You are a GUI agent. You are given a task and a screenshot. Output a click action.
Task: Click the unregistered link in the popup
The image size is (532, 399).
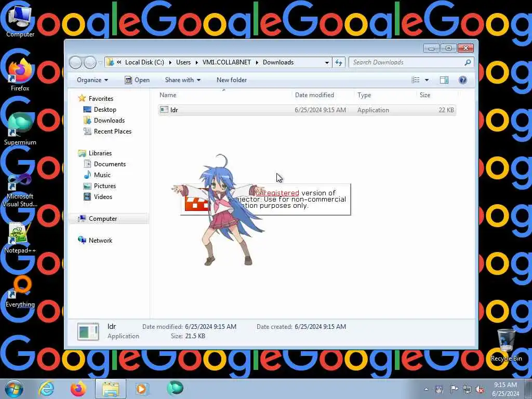[277, 193]
